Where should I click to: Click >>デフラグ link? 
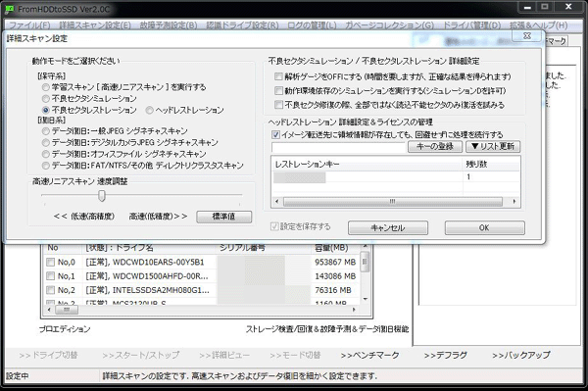point(446,355)
